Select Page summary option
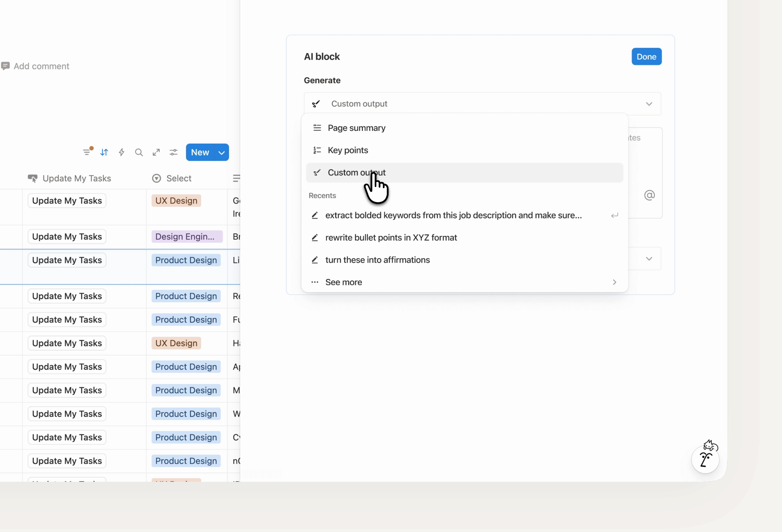 (465, 128)
